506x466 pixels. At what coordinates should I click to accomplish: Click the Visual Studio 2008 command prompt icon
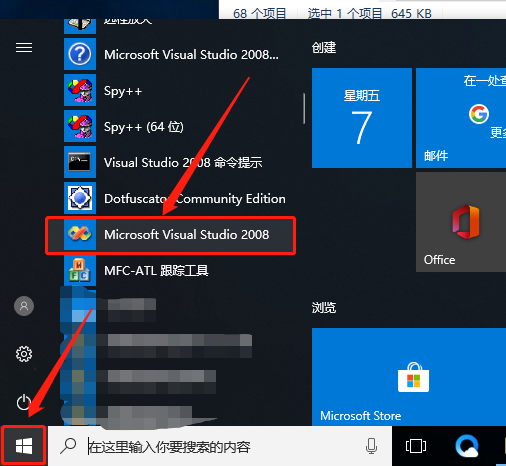[x=80, y=162]
